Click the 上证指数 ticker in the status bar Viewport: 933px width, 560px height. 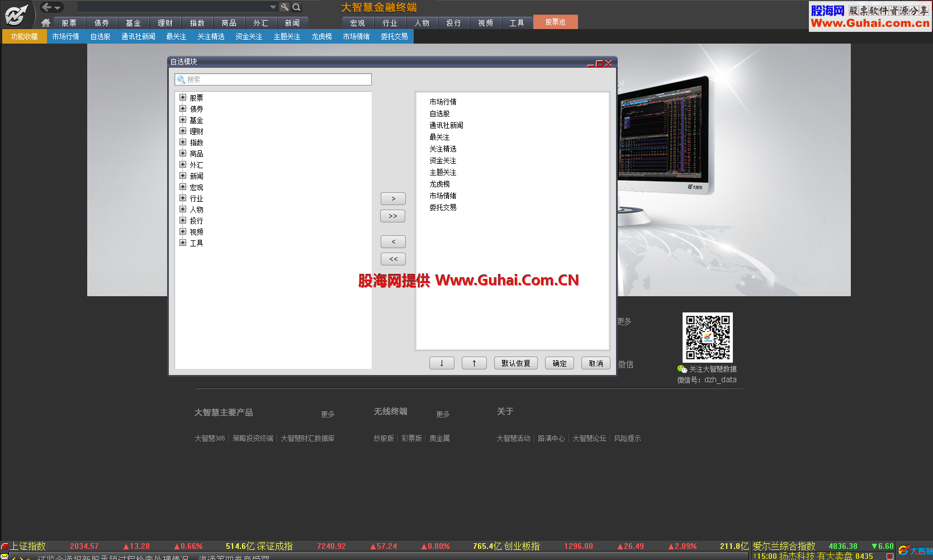click(28, 546)
